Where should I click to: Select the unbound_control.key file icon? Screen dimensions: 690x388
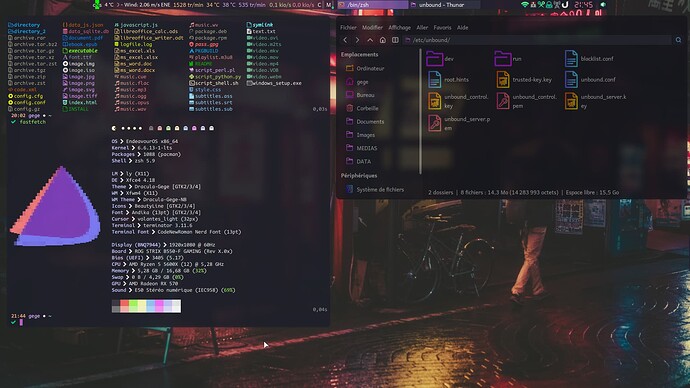coord(434,101)
